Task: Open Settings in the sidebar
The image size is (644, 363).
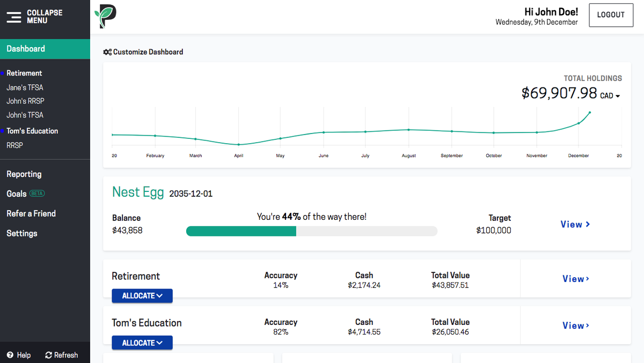Action: [x=22, y=233]
